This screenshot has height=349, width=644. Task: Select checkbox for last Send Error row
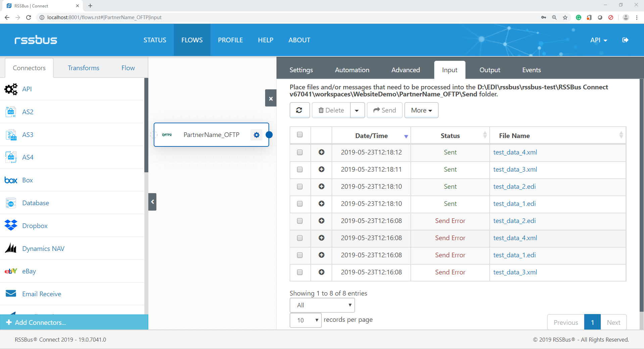300,272
